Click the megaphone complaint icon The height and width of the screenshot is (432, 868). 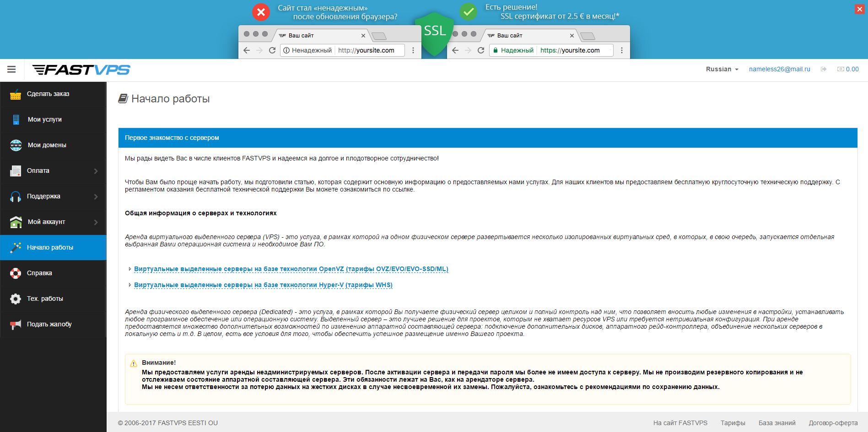16,325
